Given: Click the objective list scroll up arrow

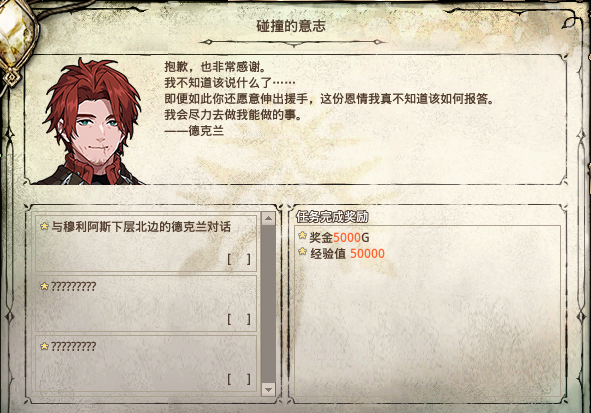Looking at the screenshot, I should point(268,219).
